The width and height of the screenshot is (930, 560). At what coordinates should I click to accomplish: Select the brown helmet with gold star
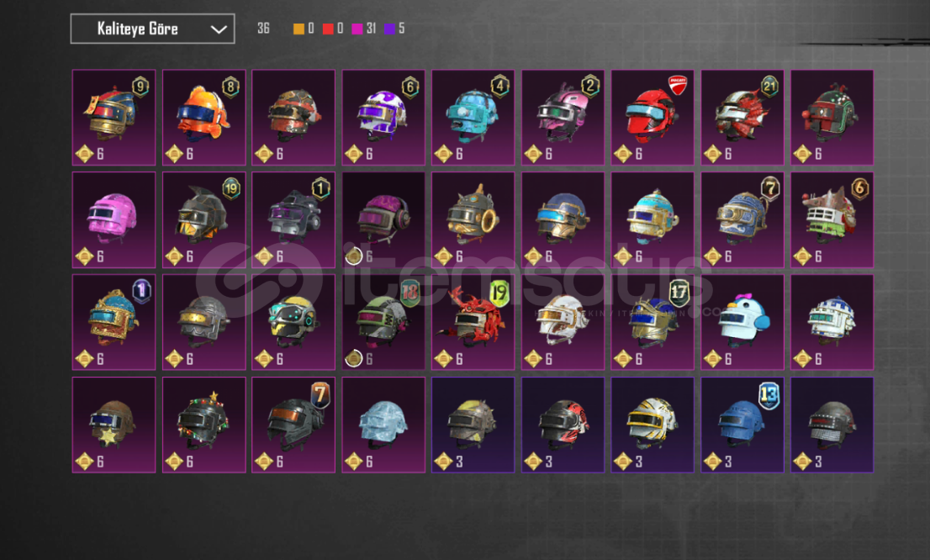pyautogui.click(x=114, y=425)
